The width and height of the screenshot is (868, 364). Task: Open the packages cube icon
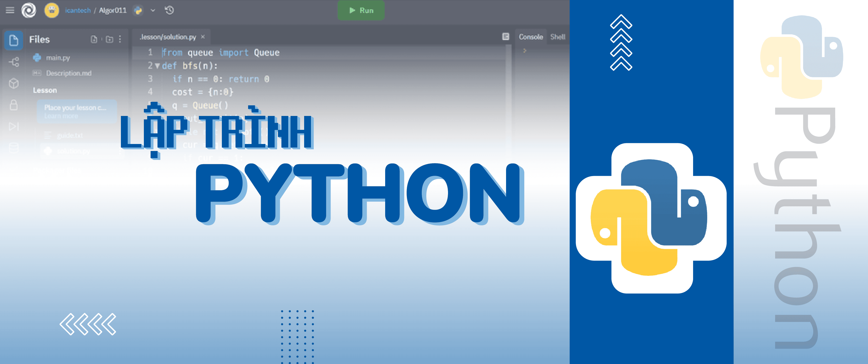[x=14, y=83]
